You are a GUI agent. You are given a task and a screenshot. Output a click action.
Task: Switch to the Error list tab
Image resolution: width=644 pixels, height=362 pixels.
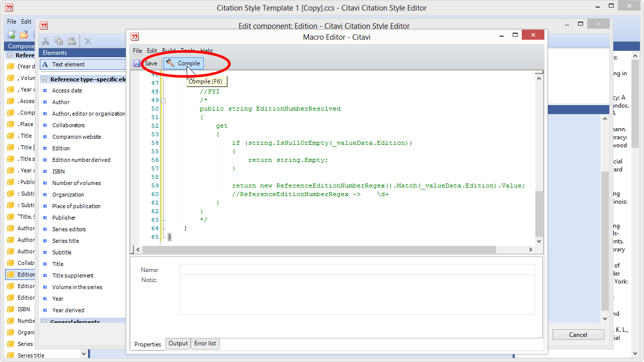(205, 343)
